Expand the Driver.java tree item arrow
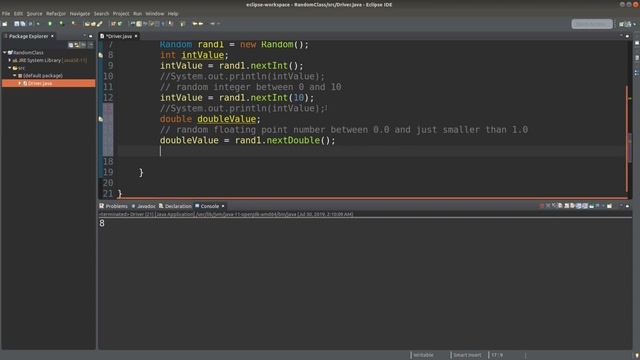The width and height of the screenshot is (640, 360). [x=20, y=83]
